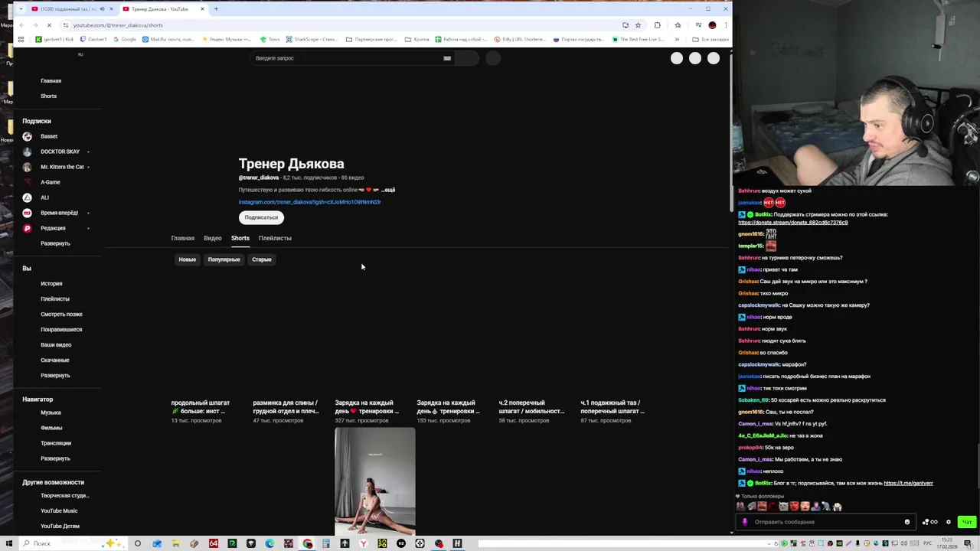Viewport: 980px width, 551px height.
Task: Open the Shorts channel tab
Action: 240,238
